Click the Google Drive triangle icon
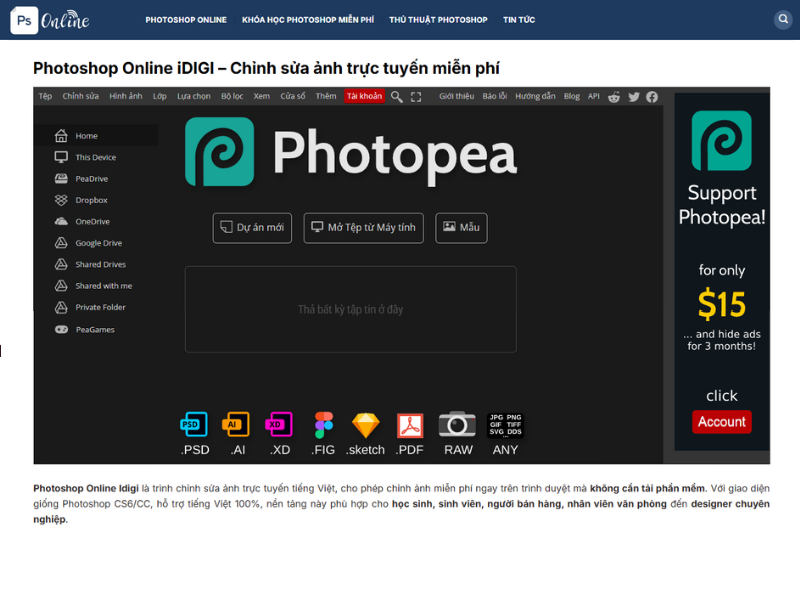 [x=61, y=243]
